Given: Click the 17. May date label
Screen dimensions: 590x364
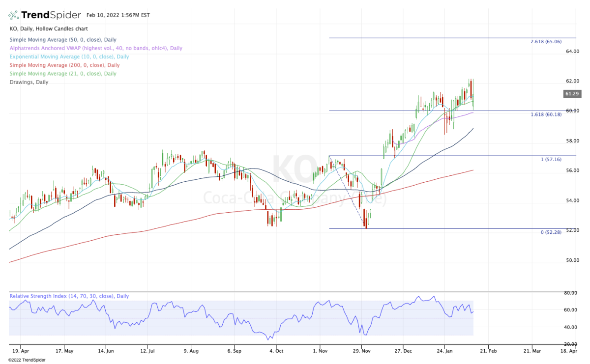Looking at the screenshot, I should coord(65,351).
